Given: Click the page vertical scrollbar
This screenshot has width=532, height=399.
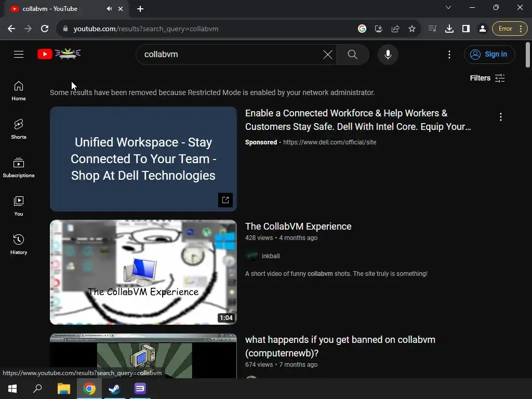Looking at the screenshot, I should pyautogui.click(x=528, y=55).
